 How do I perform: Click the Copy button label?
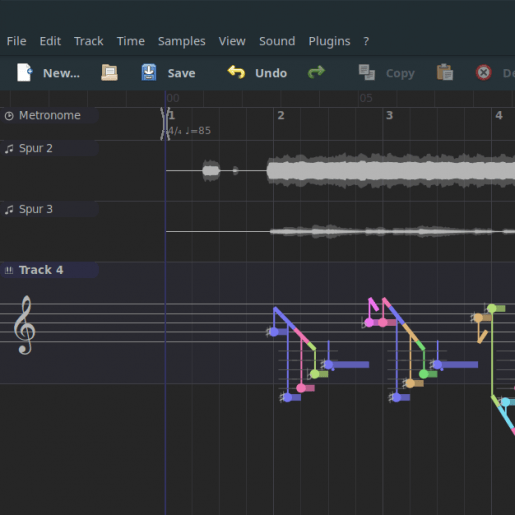(400, 73)
